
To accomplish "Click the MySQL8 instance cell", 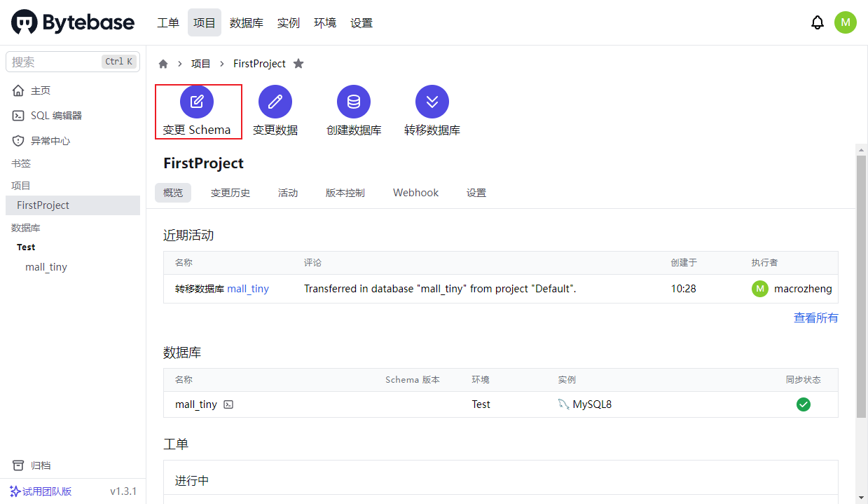I will tap(585, 404).
